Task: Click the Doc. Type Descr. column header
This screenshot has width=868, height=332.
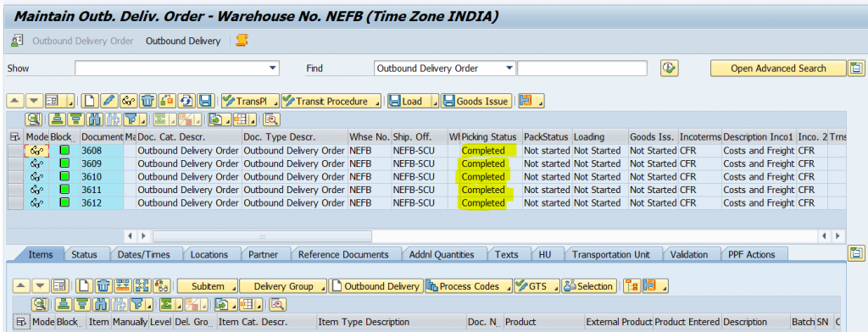Action: click(294, 136)
